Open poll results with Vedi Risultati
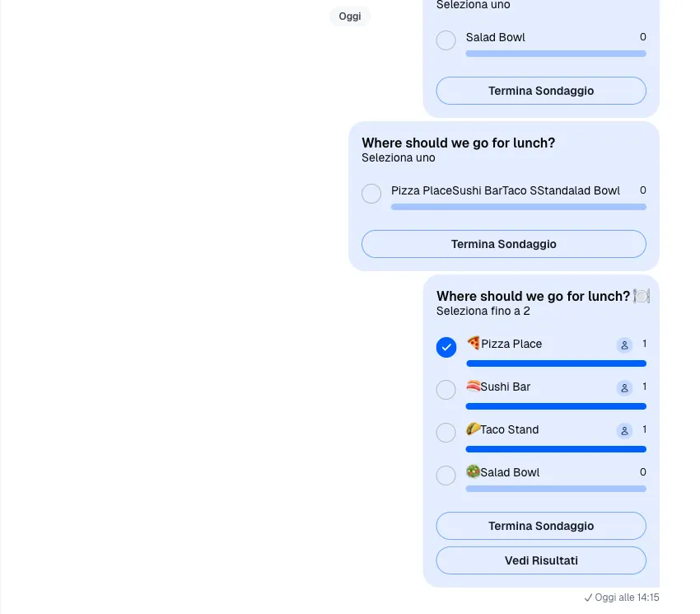 541,560
